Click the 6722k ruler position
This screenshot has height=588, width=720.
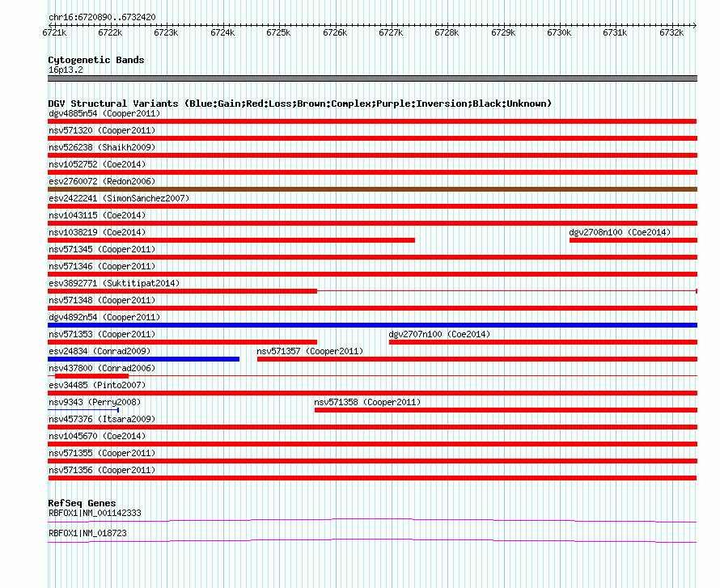110,32
